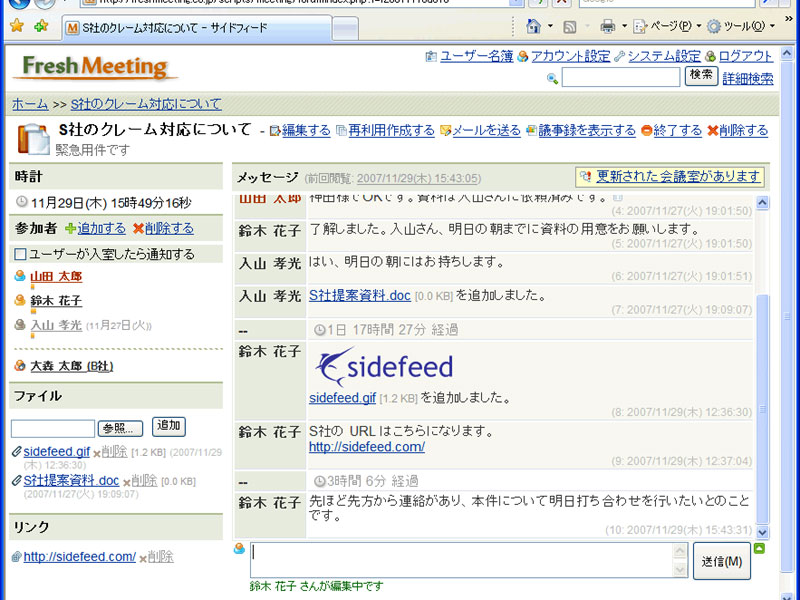Image resolution: width=800 pixels, height=600 pixels.
Task: Open http://sidefeed.com/ in link section
Action: pyautogui.click(x=80, y=557)
